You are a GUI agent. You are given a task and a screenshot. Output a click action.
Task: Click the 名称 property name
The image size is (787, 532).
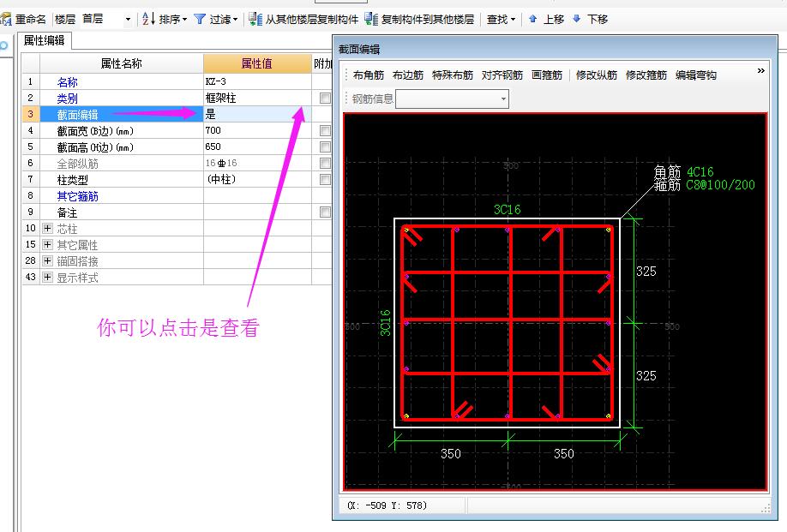pyautogui.click(x=67, y=82)
